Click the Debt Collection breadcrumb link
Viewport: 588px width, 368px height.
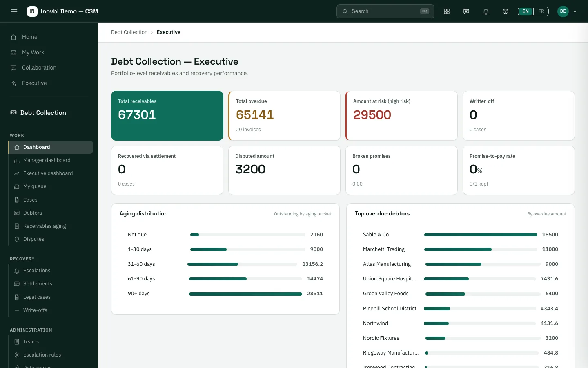129,32
